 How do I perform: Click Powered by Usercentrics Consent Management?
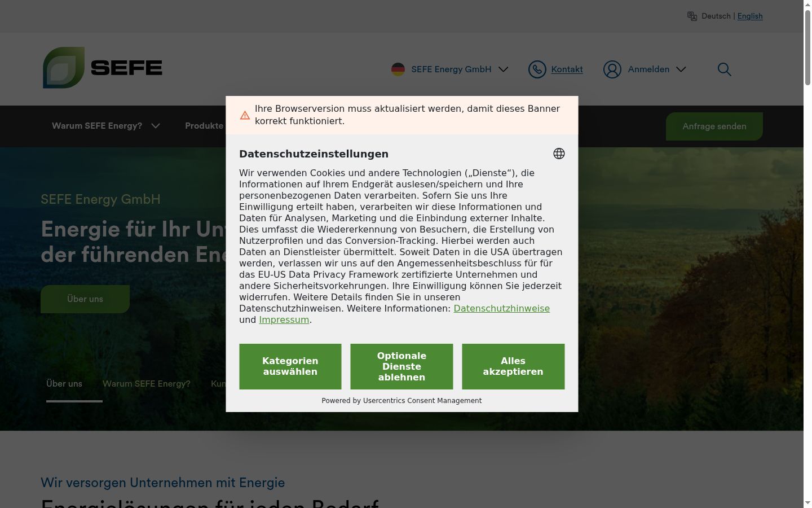click(x=401, y=401)
